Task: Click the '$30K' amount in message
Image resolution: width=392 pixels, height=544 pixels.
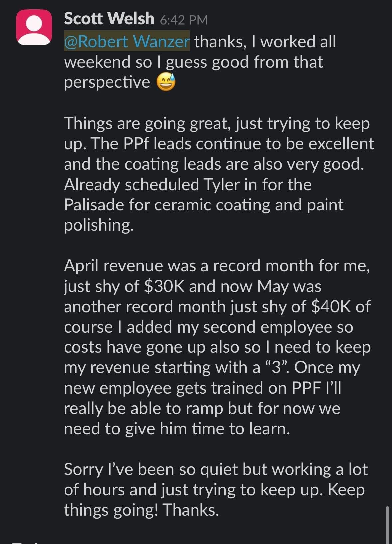Action: [164, 286]
